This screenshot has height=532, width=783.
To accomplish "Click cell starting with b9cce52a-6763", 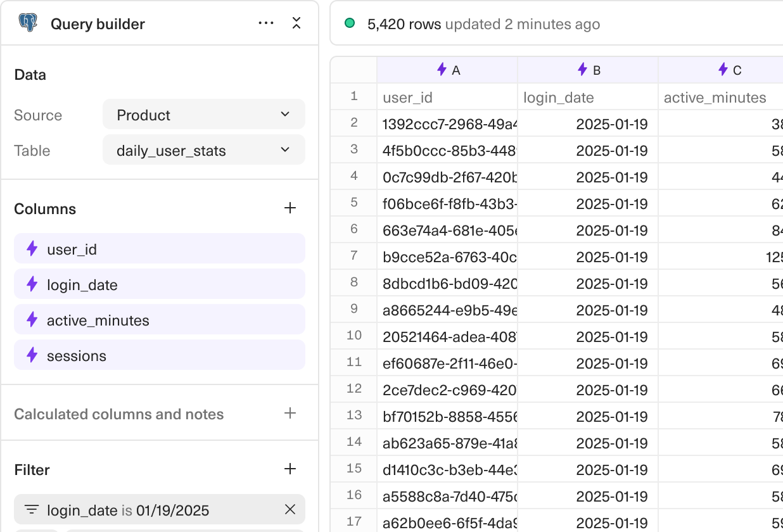I will pos(447,256).
